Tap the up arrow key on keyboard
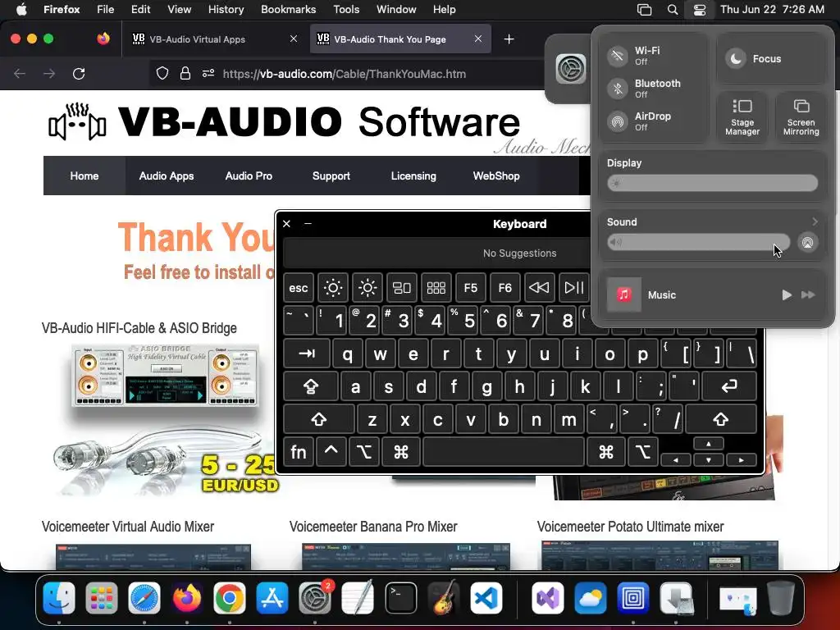The image size is (840, 630). (x=708, y=444)
